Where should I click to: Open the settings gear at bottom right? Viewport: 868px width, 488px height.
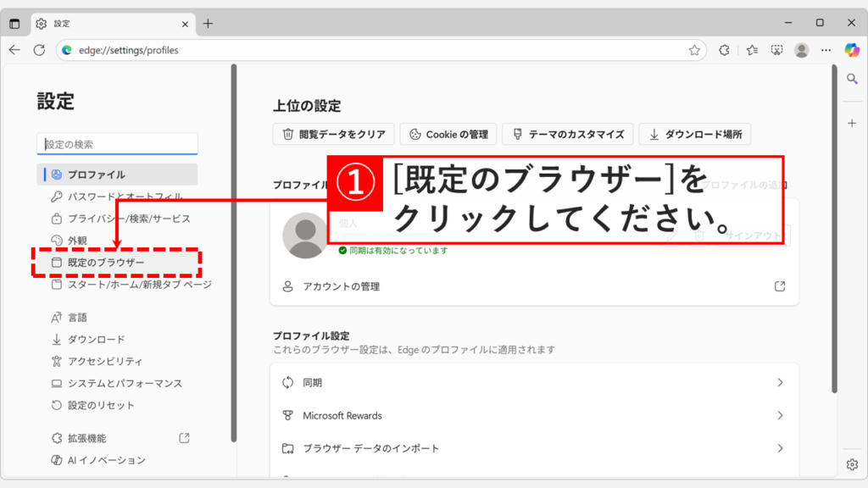click(x=851, y=463)
